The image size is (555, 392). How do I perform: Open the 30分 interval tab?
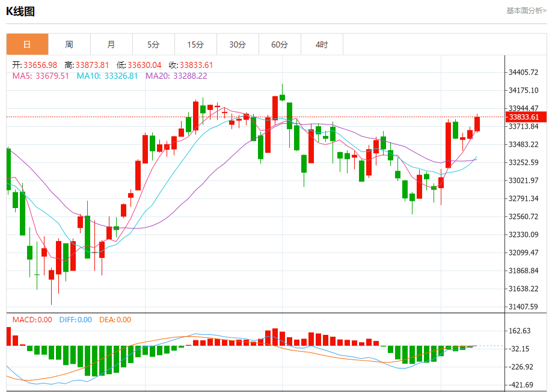point(238,44)
